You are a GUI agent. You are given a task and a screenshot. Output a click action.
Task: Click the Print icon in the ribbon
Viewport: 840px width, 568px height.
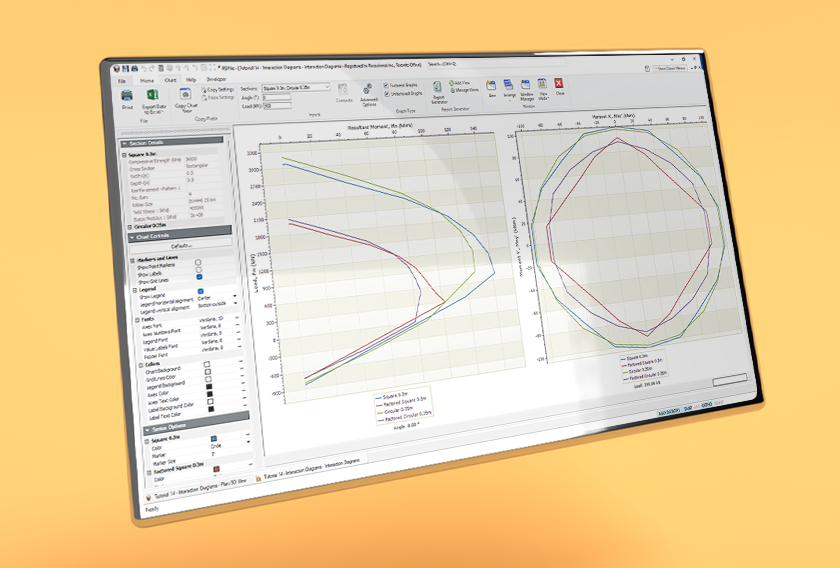127,96
